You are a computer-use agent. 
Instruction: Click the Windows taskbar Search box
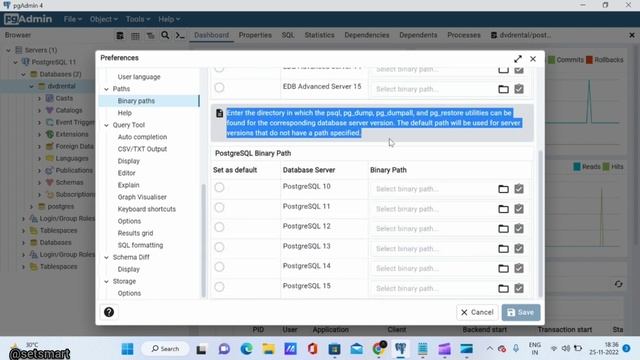click(x=165, y=349)
